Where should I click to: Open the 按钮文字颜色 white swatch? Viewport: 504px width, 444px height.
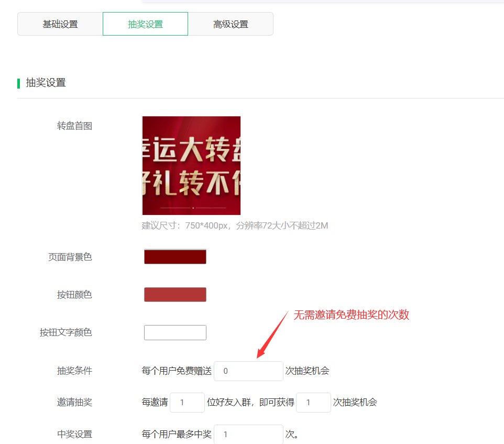(175, 332)
